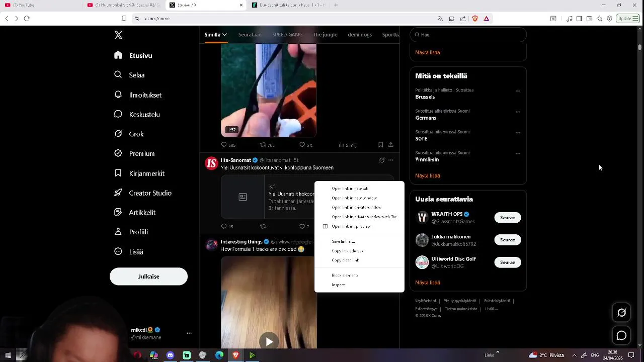Follow Jukka makkonen with Seuraa button
The width and height of the screenshot is (644, 362).
pyautogui.click(x=508, y=240)
